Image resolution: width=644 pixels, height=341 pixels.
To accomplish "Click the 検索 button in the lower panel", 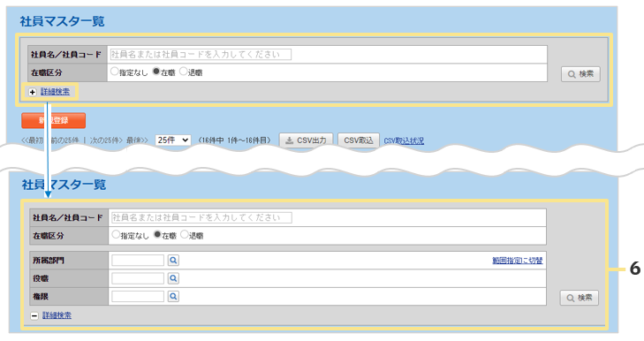I will tap(580, 298).
